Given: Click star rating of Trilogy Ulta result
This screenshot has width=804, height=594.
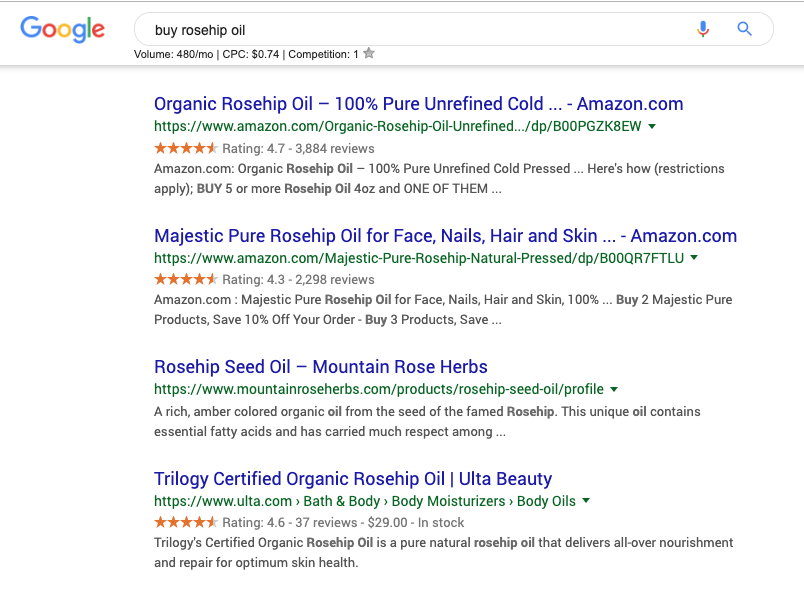Looking at the screenshot, I should (186, 522).
